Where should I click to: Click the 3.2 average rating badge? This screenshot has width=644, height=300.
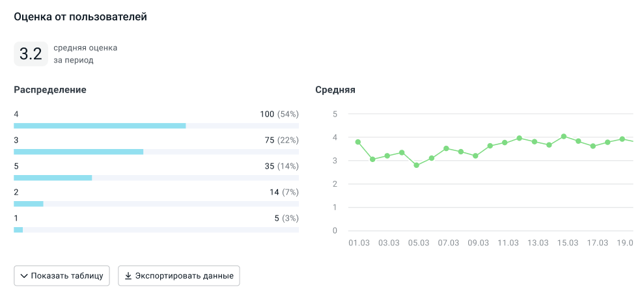[x=31, y=54]
